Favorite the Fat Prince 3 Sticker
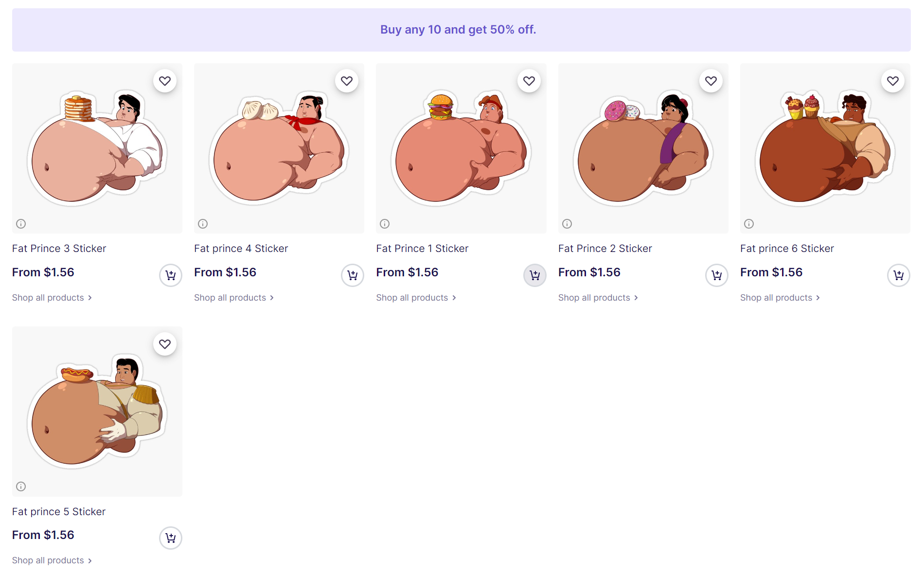 pos(165,81)
